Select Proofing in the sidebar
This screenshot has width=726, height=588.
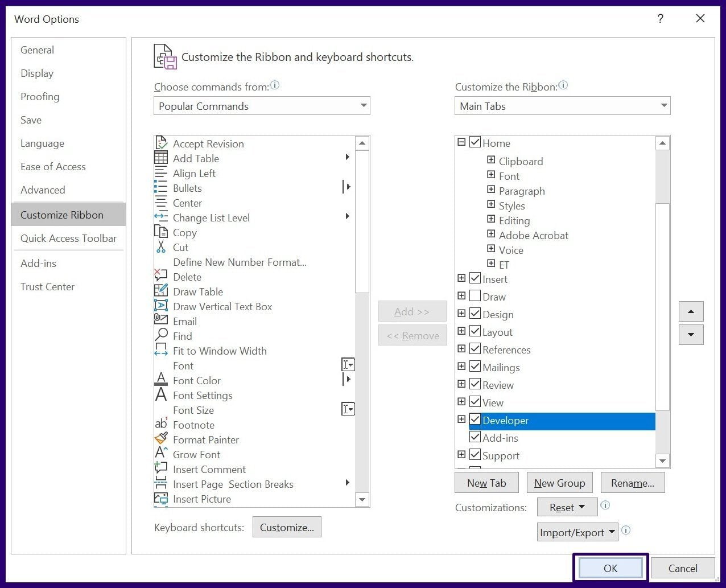(40, 97)
